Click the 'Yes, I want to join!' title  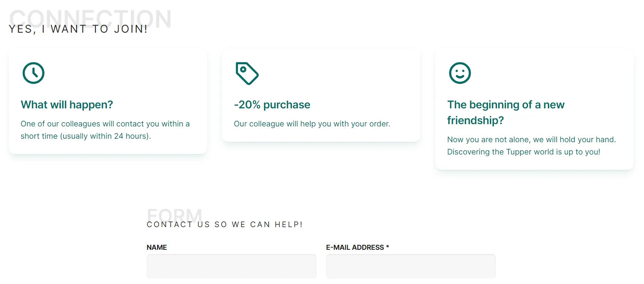click(78, 29)
